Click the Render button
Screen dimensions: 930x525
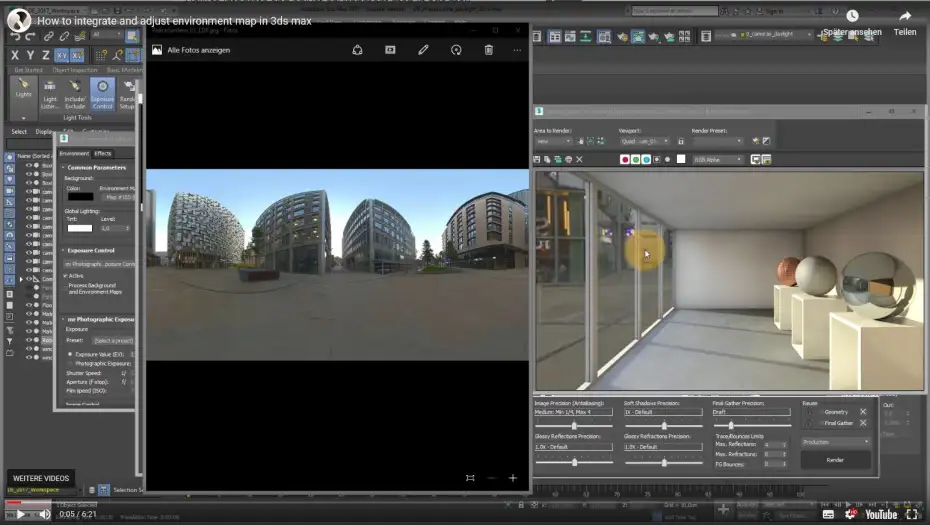(835, 460)
